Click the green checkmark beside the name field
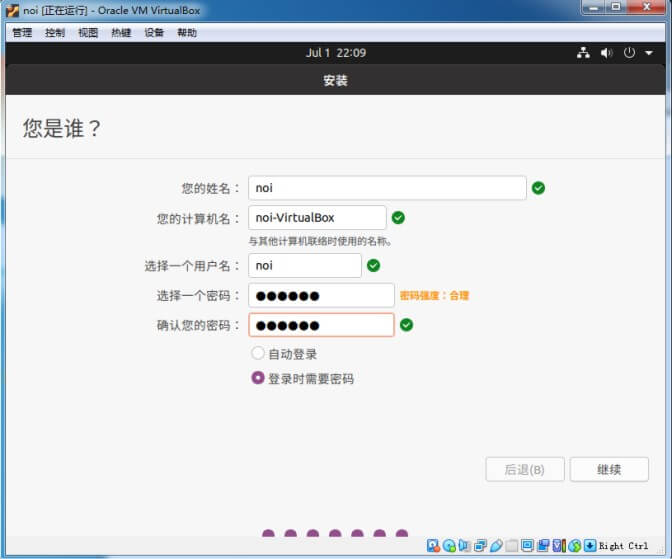Viewport: 672px width, 559px height. click(538, 188)
